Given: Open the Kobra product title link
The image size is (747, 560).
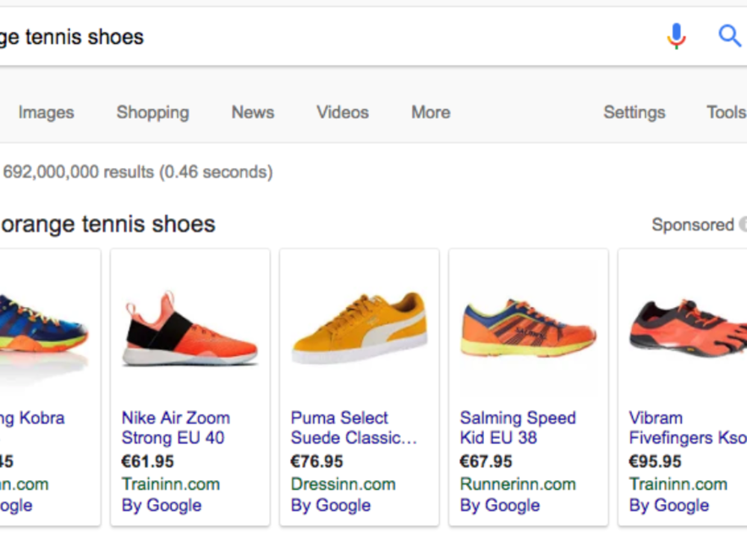Looking at the screenshot, I should (32, 418).
